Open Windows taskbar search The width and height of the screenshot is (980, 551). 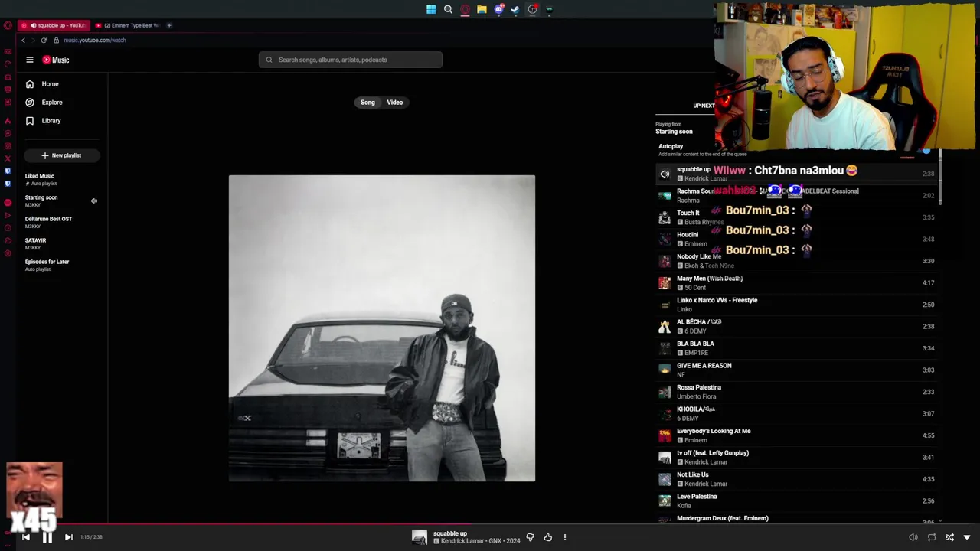click(448, 9)
